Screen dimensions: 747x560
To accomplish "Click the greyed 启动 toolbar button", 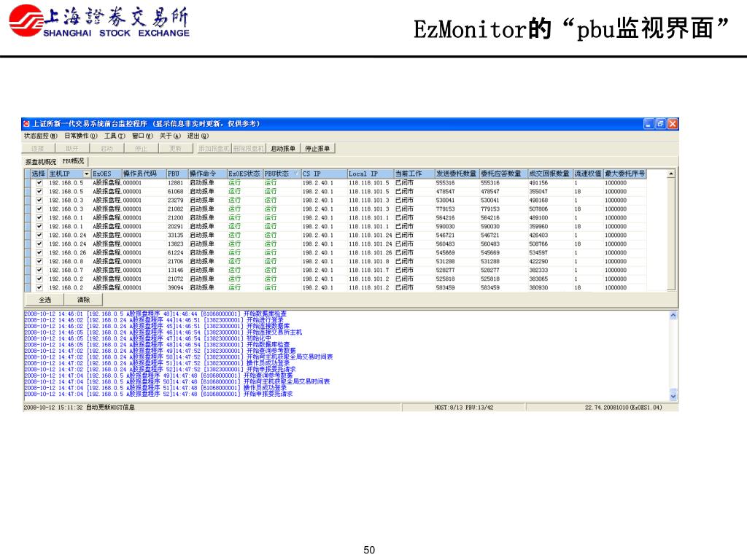I will [x=107, y=149].
